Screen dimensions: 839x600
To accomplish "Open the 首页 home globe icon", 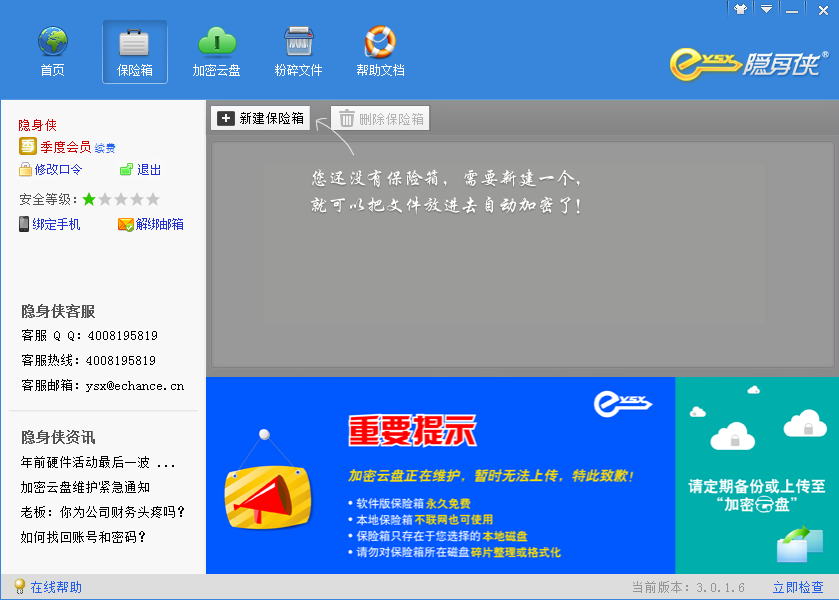I will 52,52.
